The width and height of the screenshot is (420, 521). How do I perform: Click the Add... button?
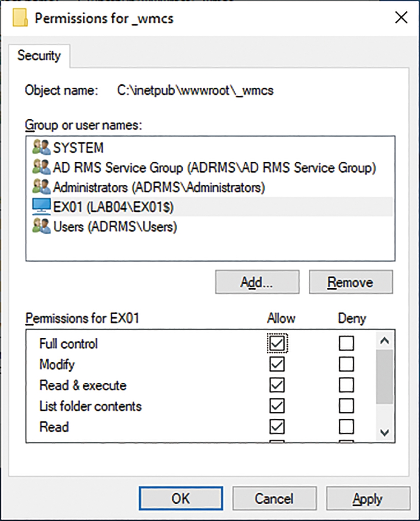[257, 282]
